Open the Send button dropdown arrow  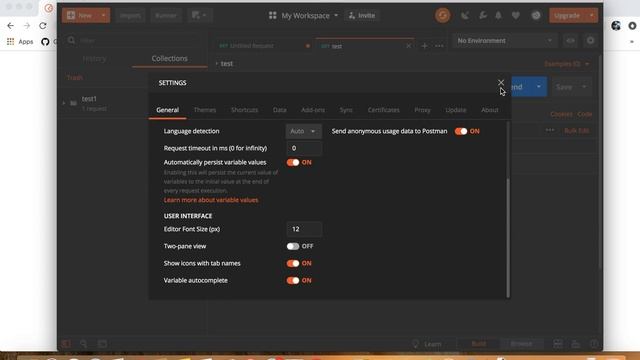click(539, 87)
